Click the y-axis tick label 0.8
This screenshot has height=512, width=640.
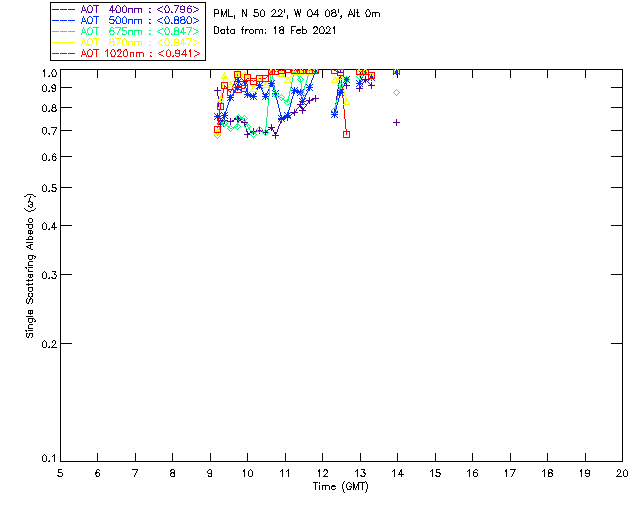coord(49,108)
